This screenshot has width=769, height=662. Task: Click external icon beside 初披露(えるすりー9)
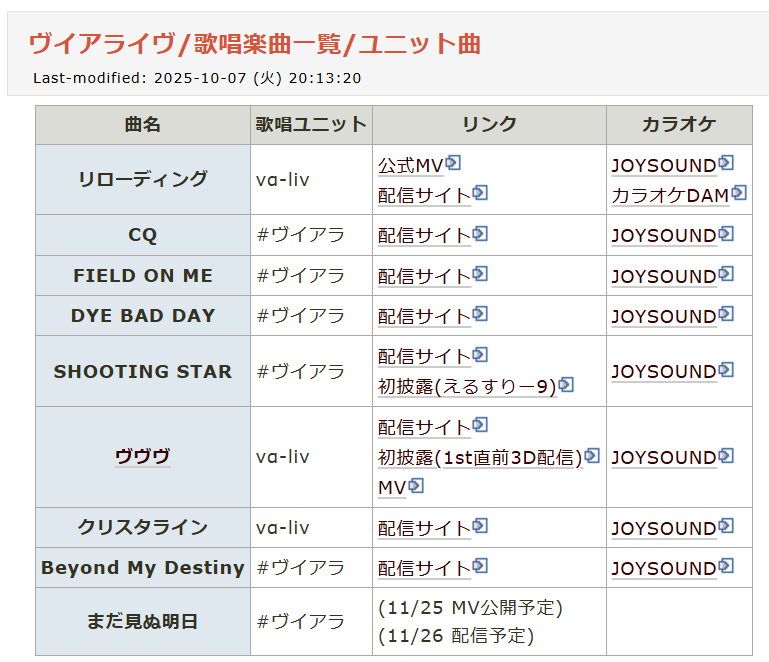[565, 384]
